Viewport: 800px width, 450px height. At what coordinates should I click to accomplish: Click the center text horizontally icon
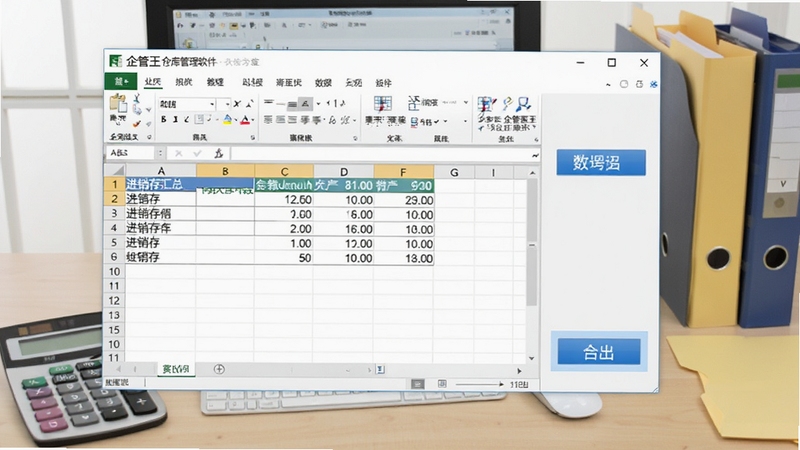point(280,120)
